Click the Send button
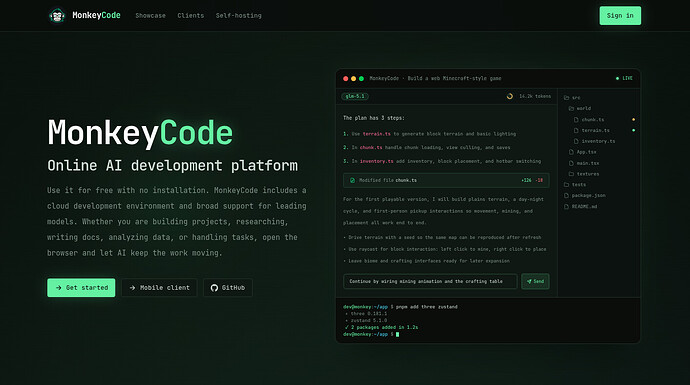 coord(535,281)
